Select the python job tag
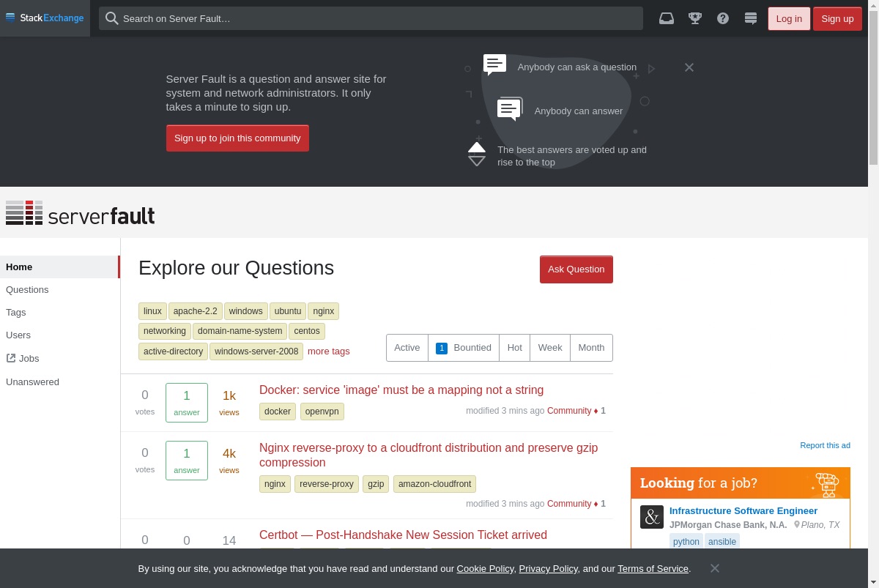 click(x=686, y=542)
